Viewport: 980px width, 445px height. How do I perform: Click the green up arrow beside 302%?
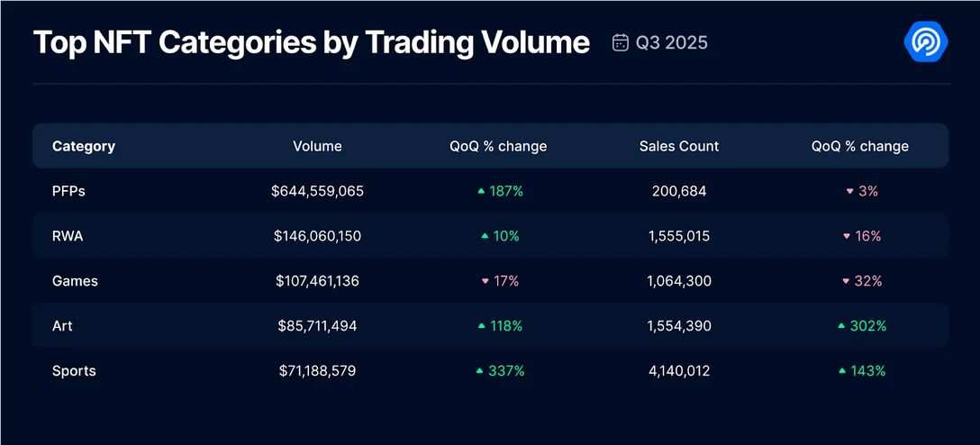pos(841,325)
